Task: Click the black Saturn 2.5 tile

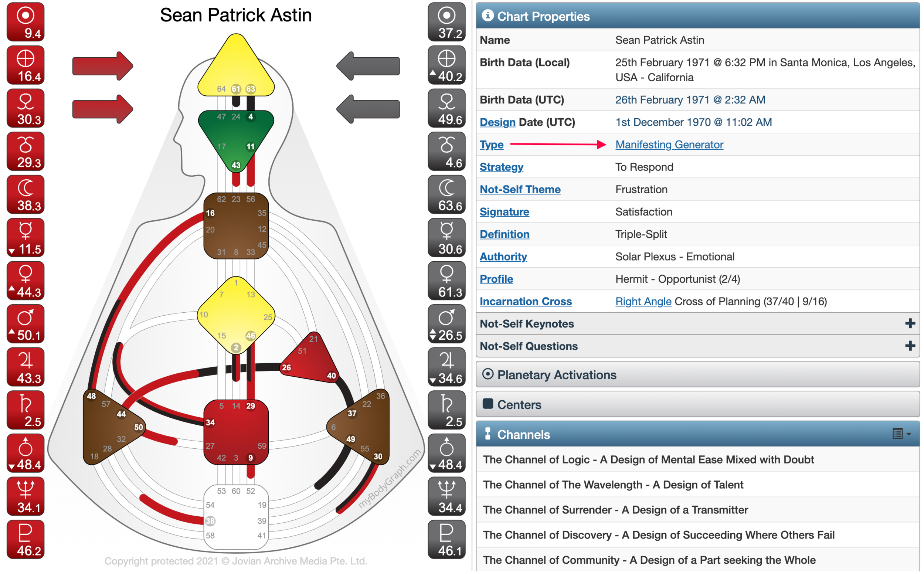Action: pos(447,410)
